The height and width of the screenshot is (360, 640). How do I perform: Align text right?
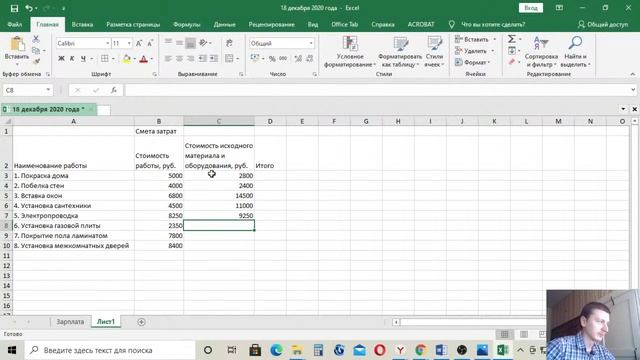coord(190,59)
